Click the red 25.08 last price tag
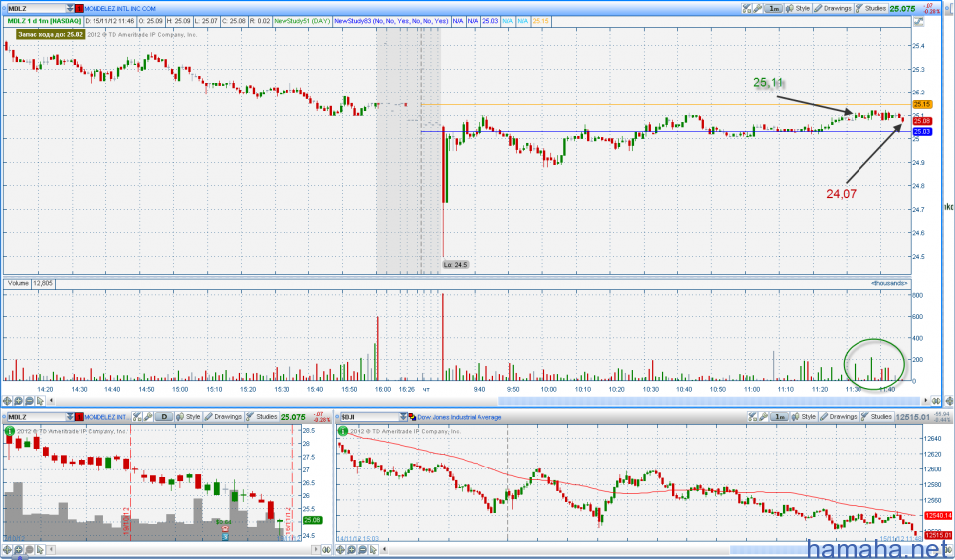955x560 pixels. pyautogui.click(x=922, y=121)
